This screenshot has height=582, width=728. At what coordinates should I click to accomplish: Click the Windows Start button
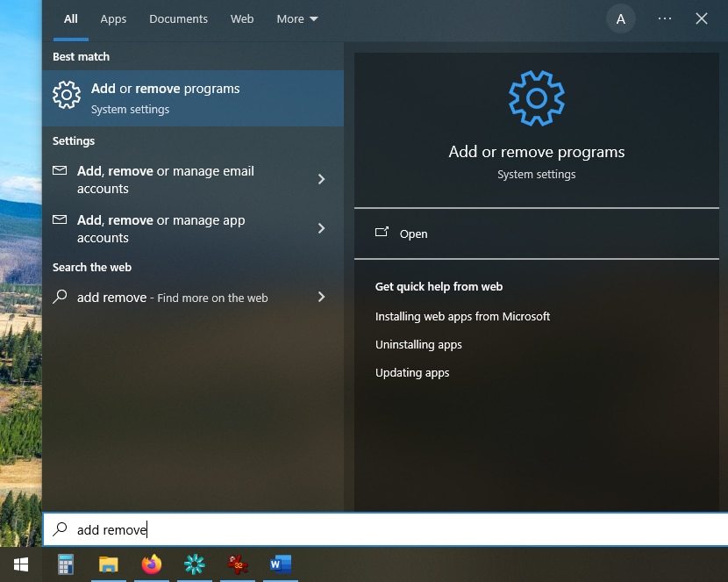[x=21, y=564]
